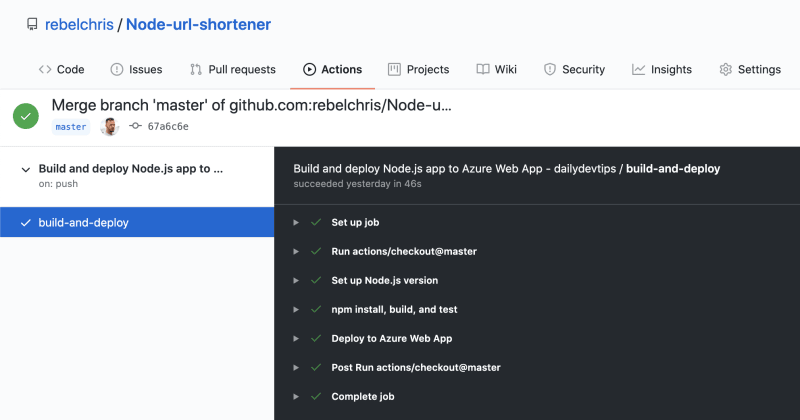
Task: Click the 'Set up Node.js version' label
Action: pos(385,280)
